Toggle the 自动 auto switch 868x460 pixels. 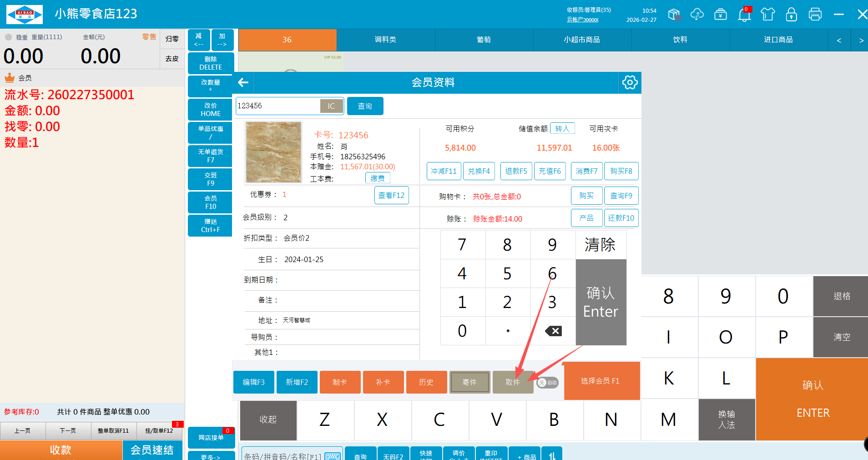click(x=547, y=383)
